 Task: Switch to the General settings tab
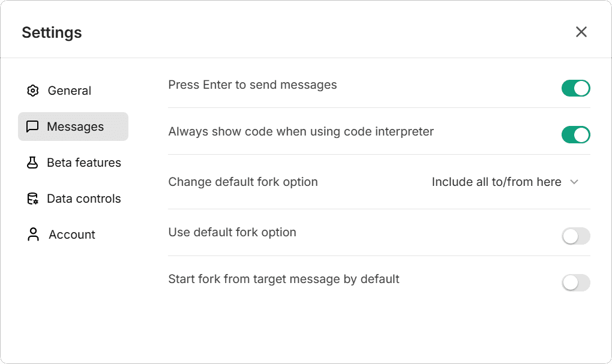70,91
